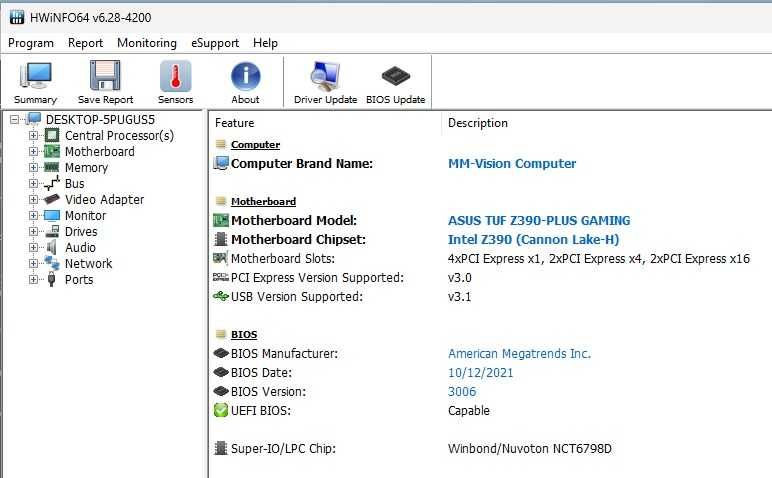The height and width of the screenshot is (478, 772).
Task: Select the Audio tree item
Action: (80, 248)
